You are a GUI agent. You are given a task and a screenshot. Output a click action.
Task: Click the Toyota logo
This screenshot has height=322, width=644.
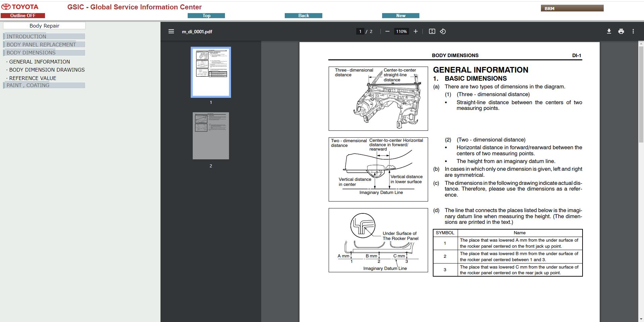(20, 7)
